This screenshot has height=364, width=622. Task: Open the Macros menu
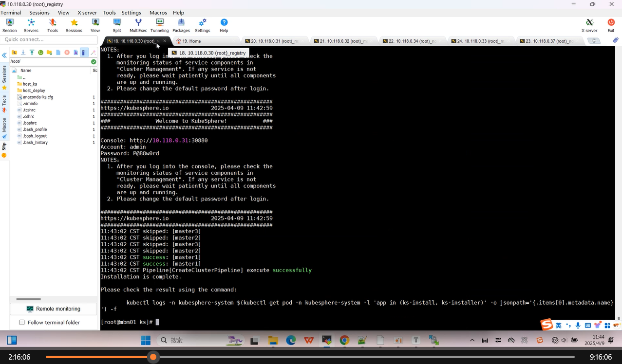pyautogui.click(x=157, y=13)
